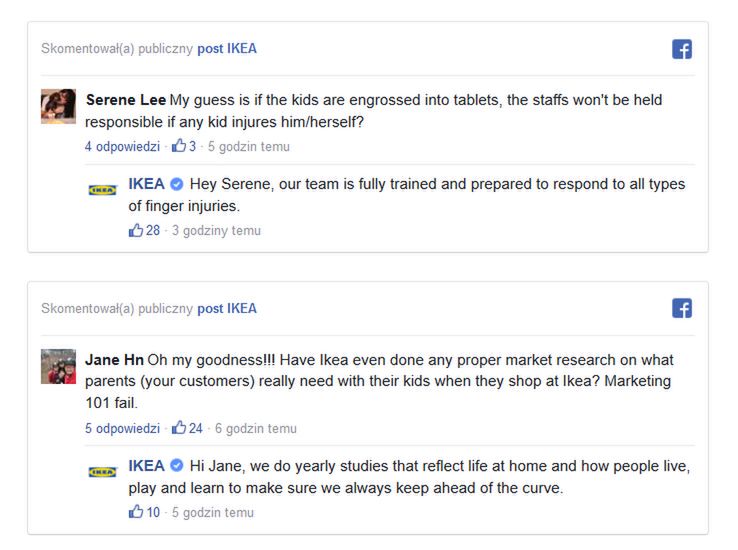Click Facebook logo icon in second comment card
The image size is (738, 550).
click(x=682, y=309)
